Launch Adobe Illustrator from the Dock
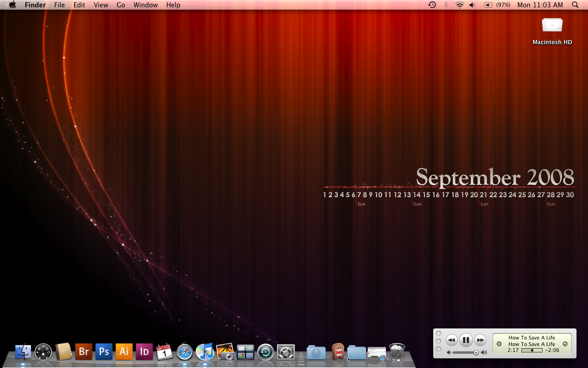Screen dimensions: 588x368 pos(124,352)
